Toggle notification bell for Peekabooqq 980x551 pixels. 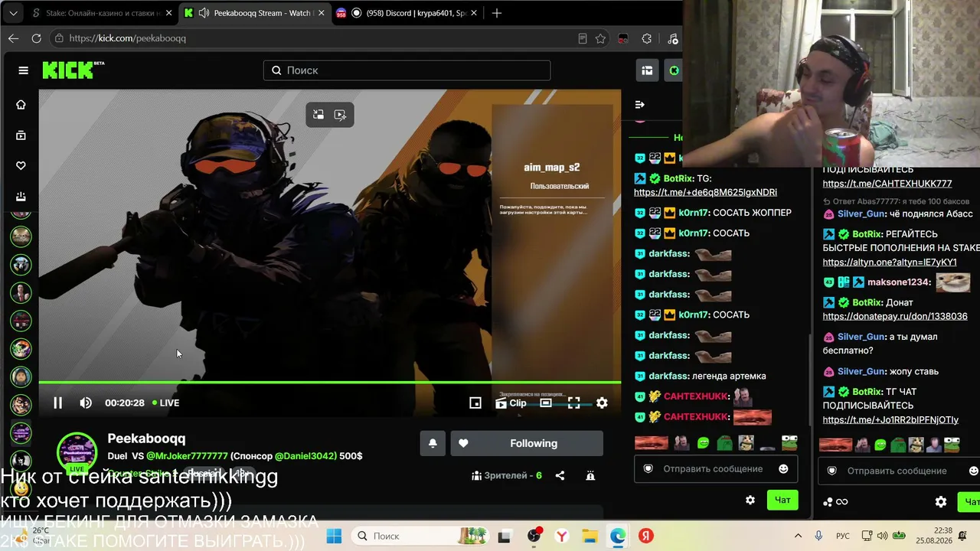point(433,443)
